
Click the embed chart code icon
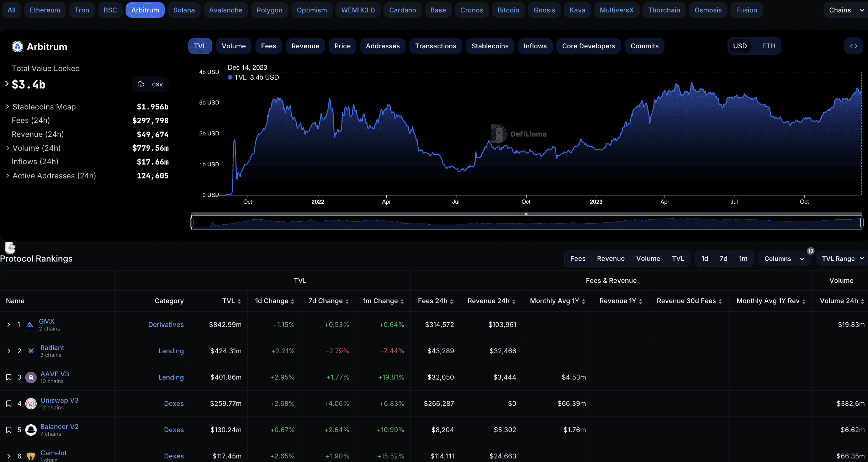pos(853,46)
